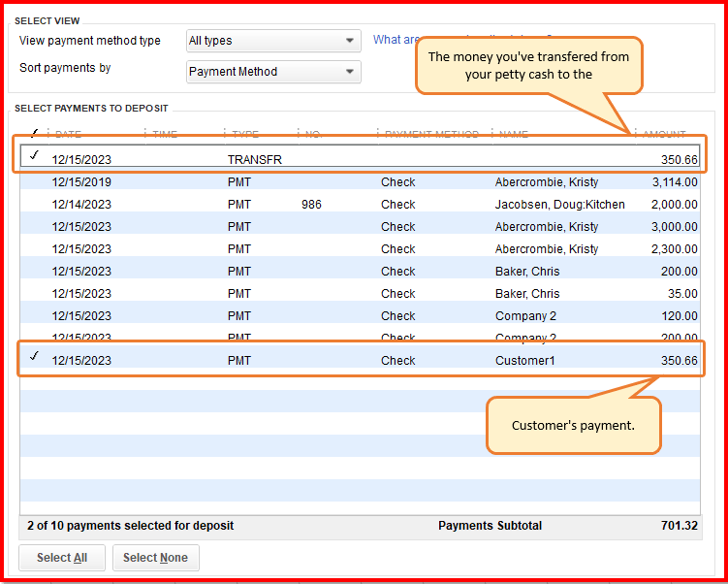This screenshot has width=728, height=584.
Task: Sort by the Date column header
Action: pyautogui.click(x=69, y=135)
